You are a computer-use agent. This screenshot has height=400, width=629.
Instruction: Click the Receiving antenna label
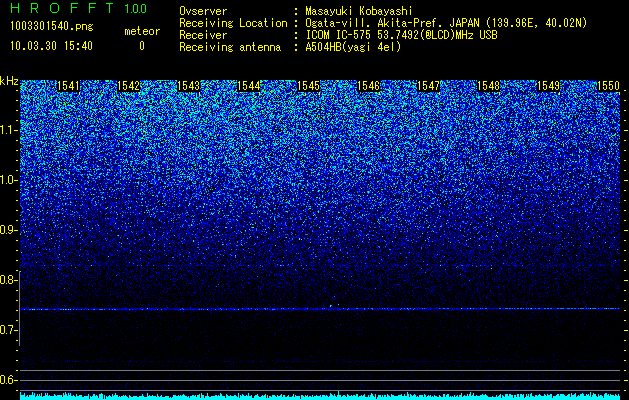230,47
